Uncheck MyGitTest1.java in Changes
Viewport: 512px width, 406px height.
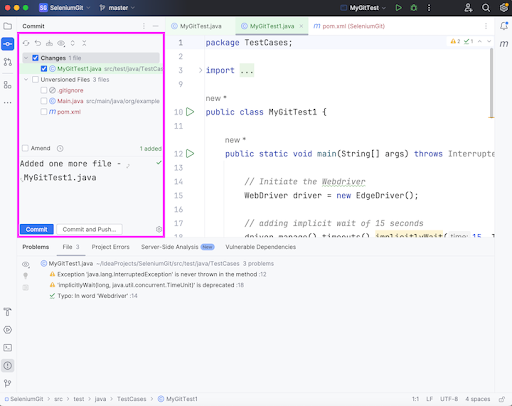click(x=44, y=69)
